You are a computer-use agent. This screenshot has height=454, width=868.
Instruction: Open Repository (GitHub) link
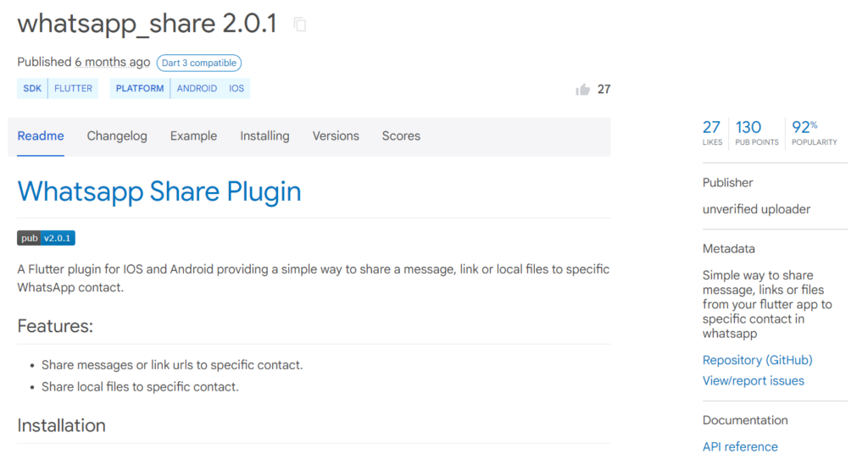pos(757,360)
